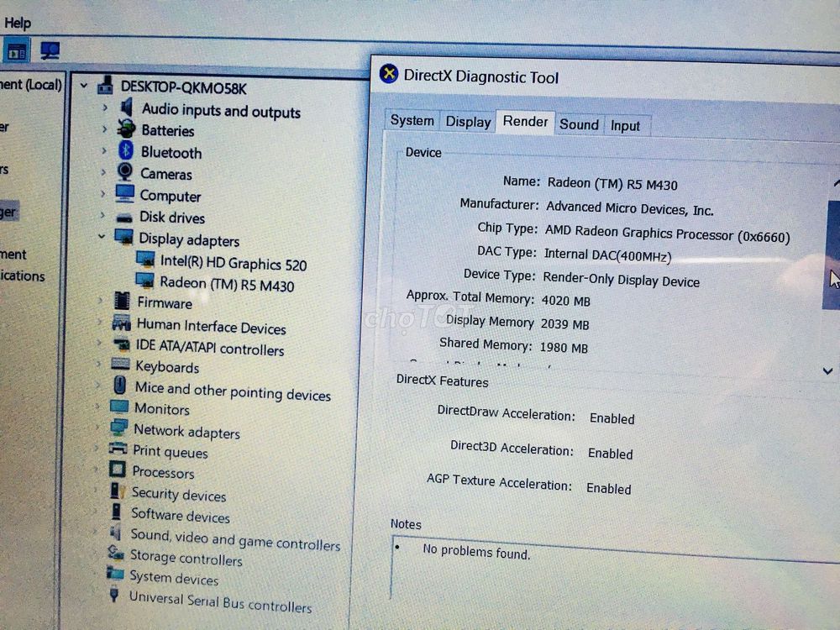Screen dimensions: 840x630
Task: Select the Universal Serial Bus controllers label
Action: click(x=220, y=601)
